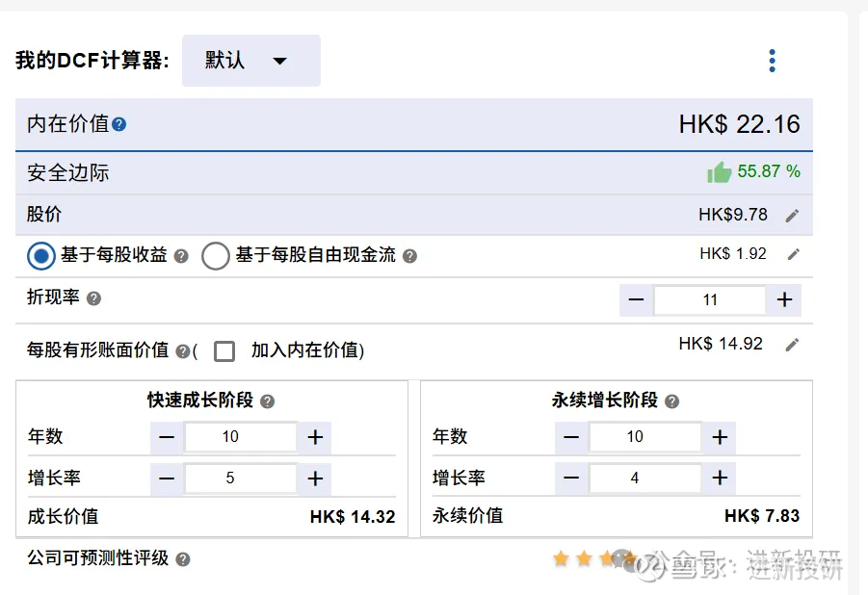The width and height of the screenshot is (868, 595).
Task: Click the intrinsic value HK$ 22.16
Action: point(740,124)
